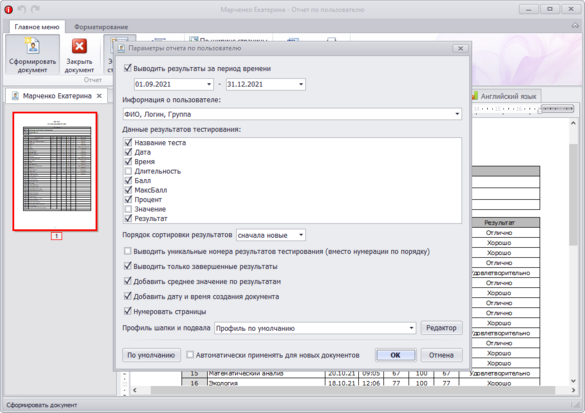Close the Марченко Екатерина document tab
The width and height of the screenshot is (585, 413).
coord(99,96)
